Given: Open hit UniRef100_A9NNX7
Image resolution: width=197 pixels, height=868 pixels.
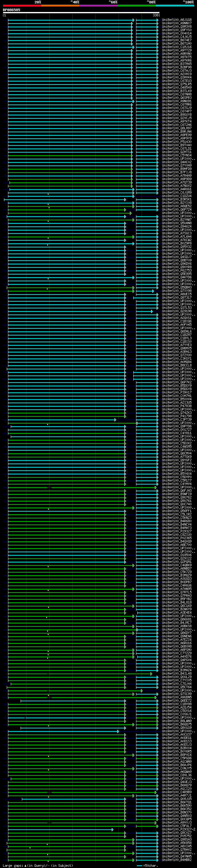Looking at the screenshot, I should (x=176, y=23).
